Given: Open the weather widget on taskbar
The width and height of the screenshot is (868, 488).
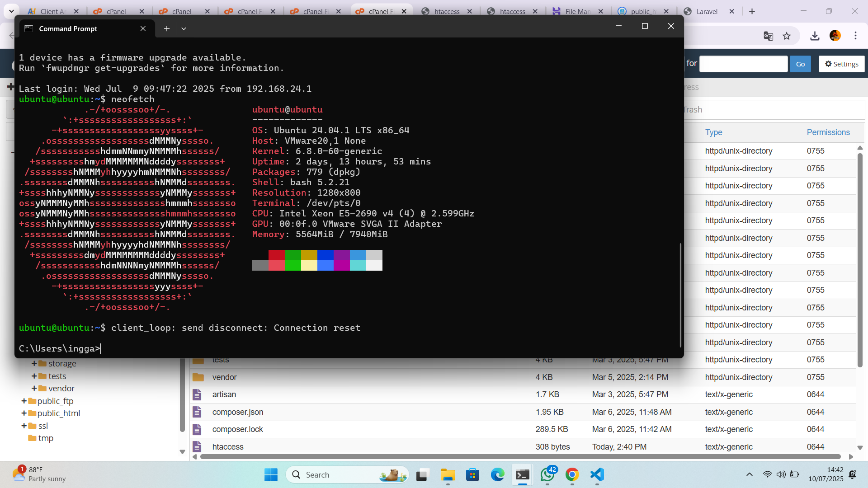Looking at the screenshot, I should (39, 474).
